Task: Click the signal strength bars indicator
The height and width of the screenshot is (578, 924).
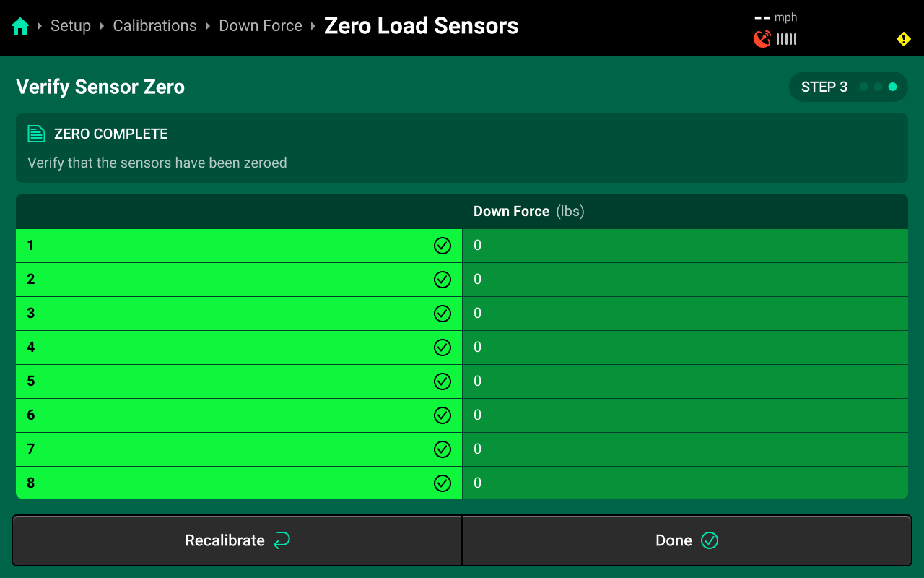Action: point(786,39)
